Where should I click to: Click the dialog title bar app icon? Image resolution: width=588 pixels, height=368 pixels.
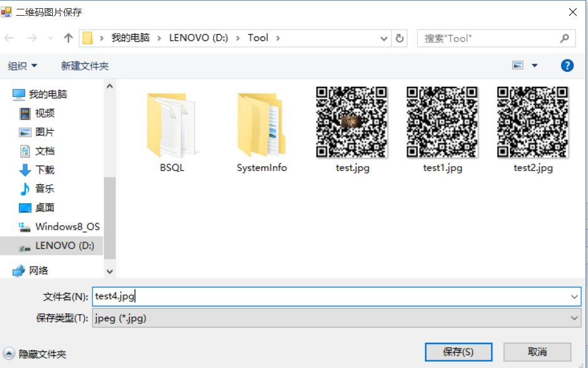(6, 12)
